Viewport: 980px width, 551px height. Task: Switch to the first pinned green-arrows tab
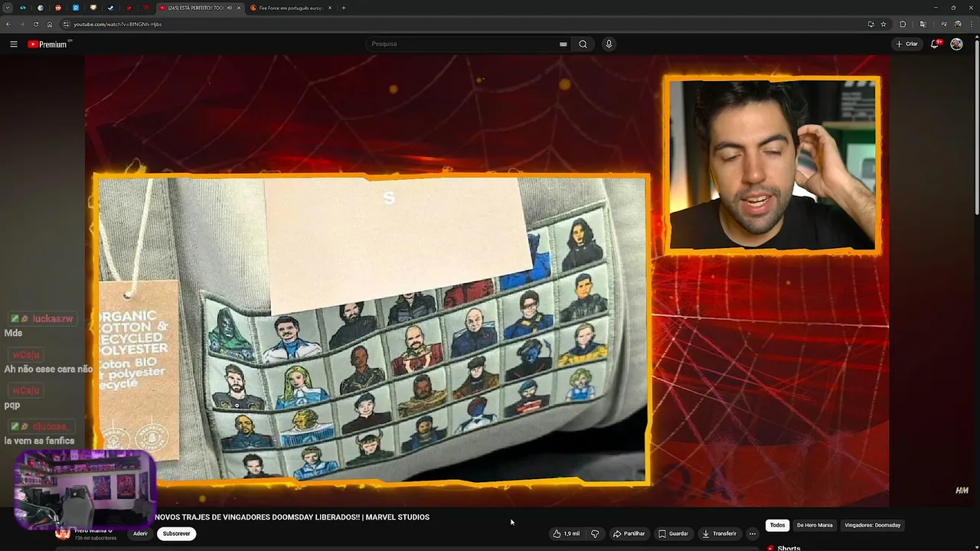tap(22, 8)
